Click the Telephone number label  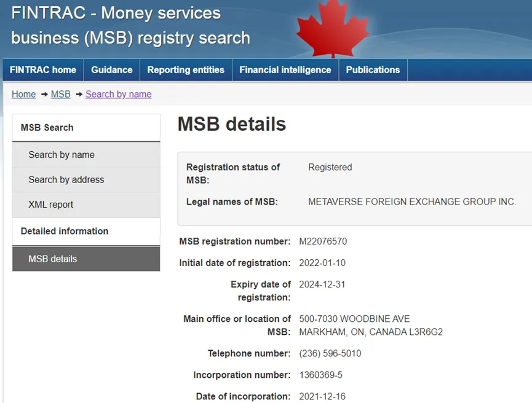pos(249,353)
